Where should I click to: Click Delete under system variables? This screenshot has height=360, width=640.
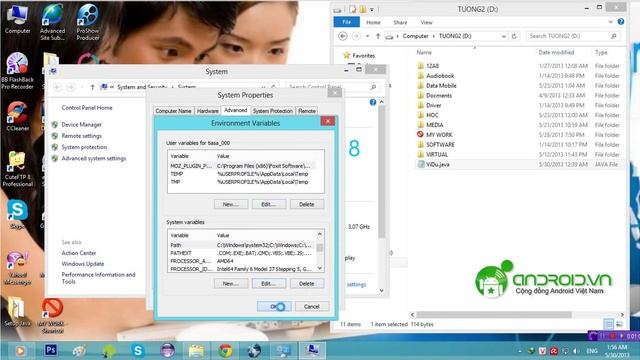[307, 284]
